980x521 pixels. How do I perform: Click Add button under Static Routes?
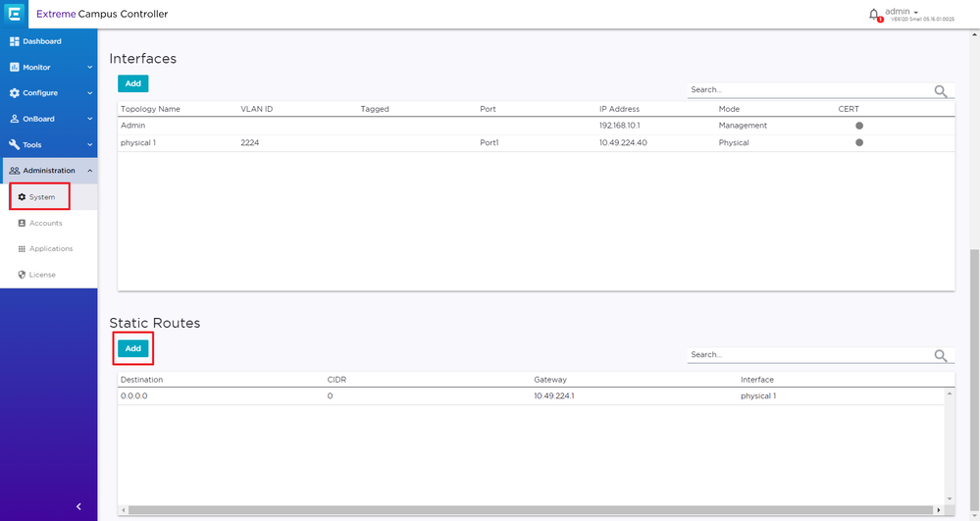[132, 348]
